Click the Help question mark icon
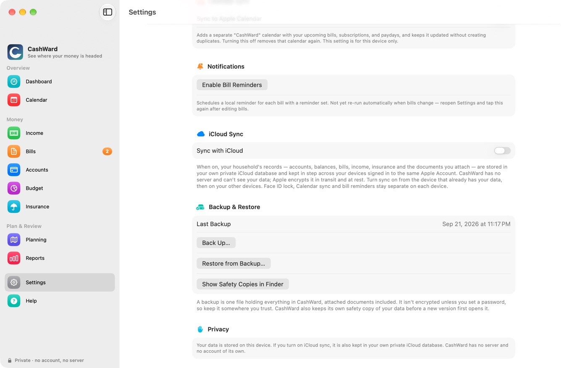Screen dimensions: 588x368 pos(14,301)
